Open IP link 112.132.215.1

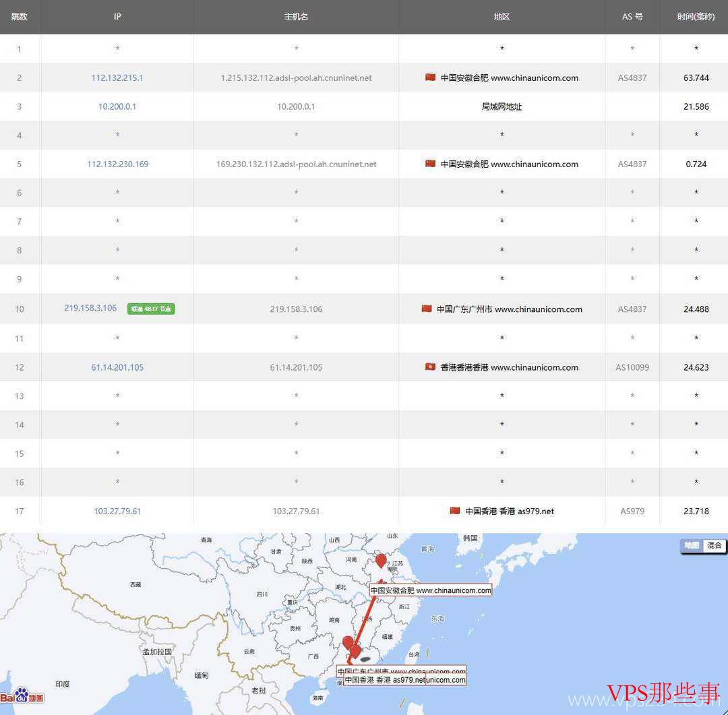tap(117, 77)
